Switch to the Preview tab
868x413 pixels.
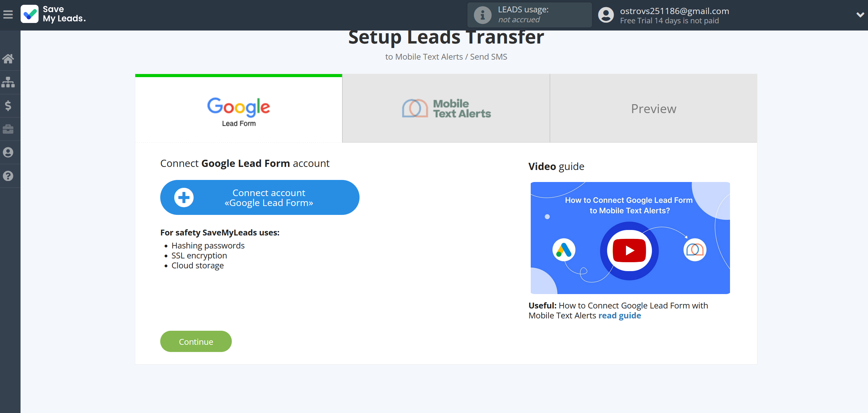(654, 108)
